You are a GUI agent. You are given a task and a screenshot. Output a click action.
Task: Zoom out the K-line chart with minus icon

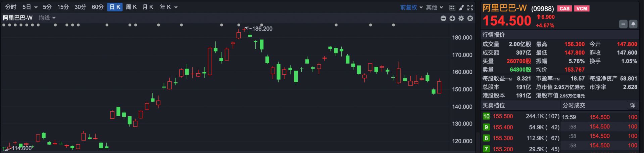443,18
